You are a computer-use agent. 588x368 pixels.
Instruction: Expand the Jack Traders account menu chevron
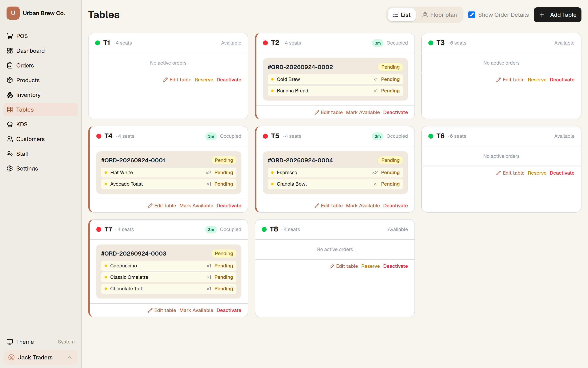(x=70, y=357)
